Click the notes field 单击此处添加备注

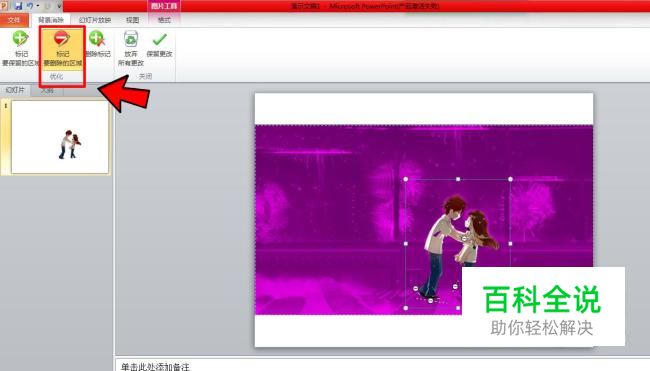click(x=155, y=366)
